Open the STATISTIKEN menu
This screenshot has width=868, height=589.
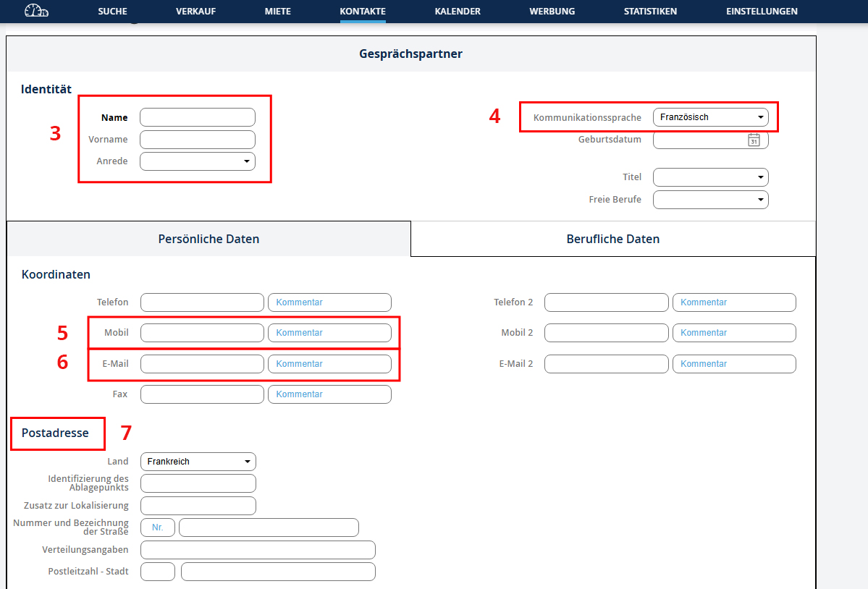pyautogui.click(x=650, y=12)
